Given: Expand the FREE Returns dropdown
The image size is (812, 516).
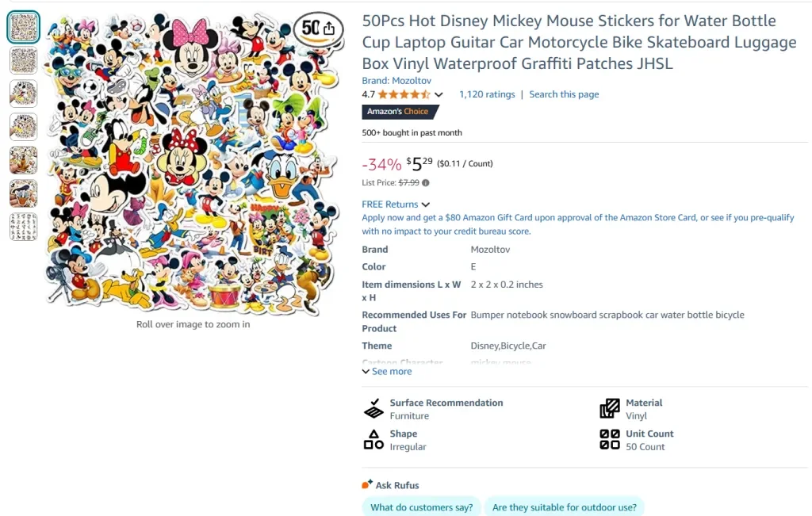Looking at the screenshot, I should pos(426,204).
